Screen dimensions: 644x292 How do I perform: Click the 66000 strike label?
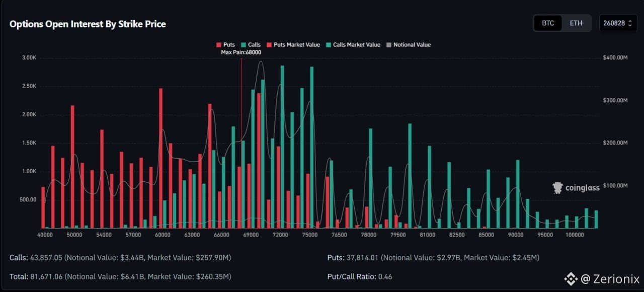pos(221,235)
